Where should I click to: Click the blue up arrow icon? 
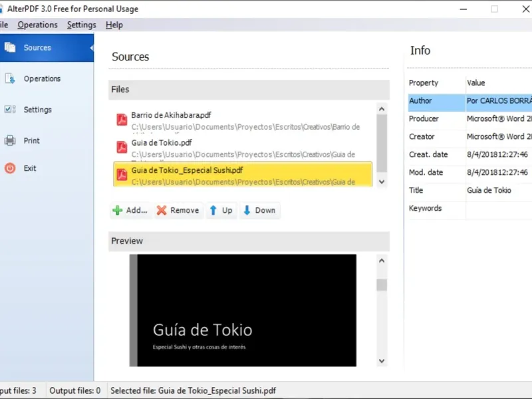pos(213,210)
